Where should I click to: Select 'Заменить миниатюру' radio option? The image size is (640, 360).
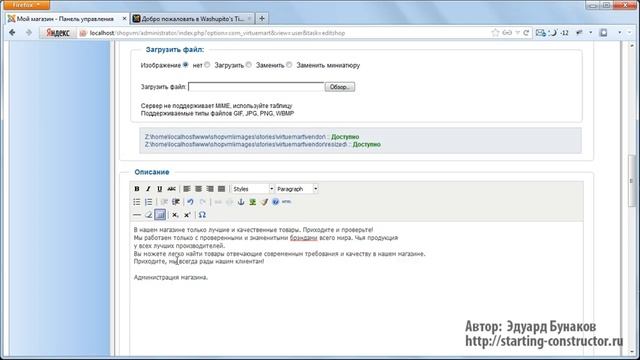(289, 65)
